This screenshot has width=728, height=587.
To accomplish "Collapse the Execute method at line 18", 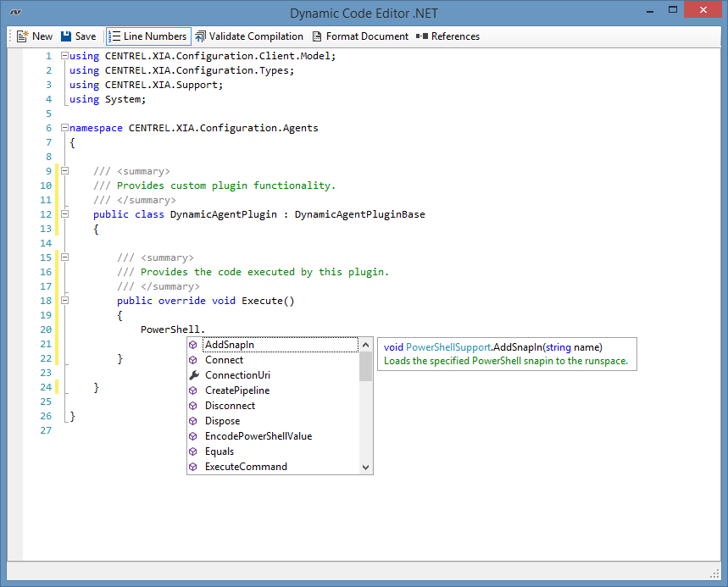I will point(64,300).
